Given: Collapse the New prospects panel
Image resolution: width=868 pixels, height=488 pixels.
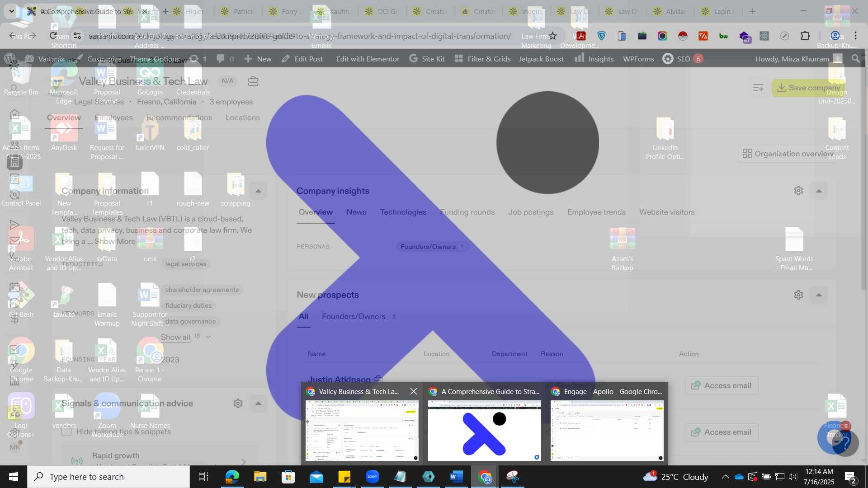Looking at the screenshot, I should tap(819, 295).
